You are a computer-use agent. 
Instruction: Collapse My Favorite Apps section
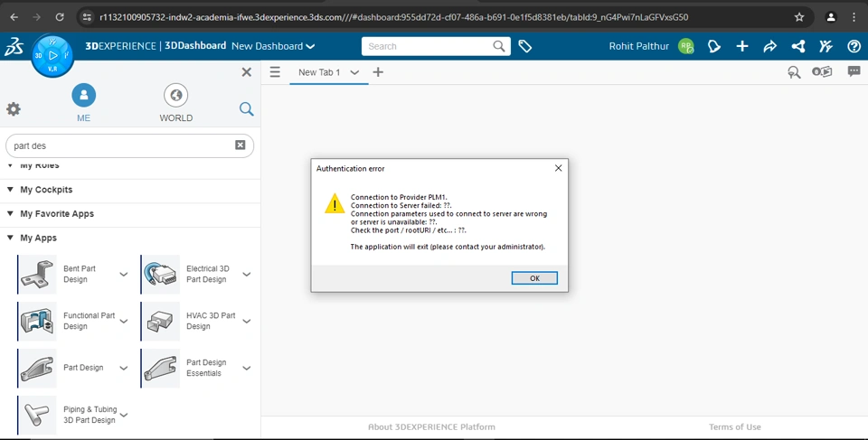[x=10, y=213]
